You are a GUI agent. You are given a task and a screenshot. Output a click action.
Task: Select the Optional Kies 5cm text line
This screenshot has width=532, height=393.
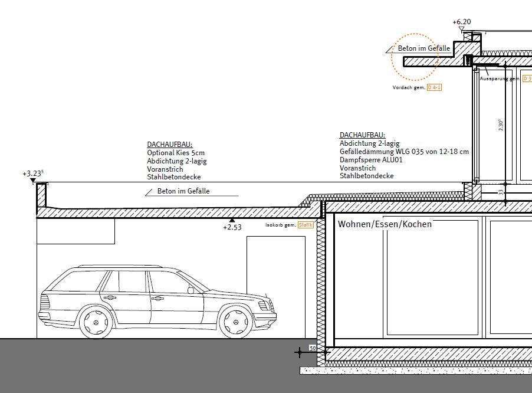175,153
